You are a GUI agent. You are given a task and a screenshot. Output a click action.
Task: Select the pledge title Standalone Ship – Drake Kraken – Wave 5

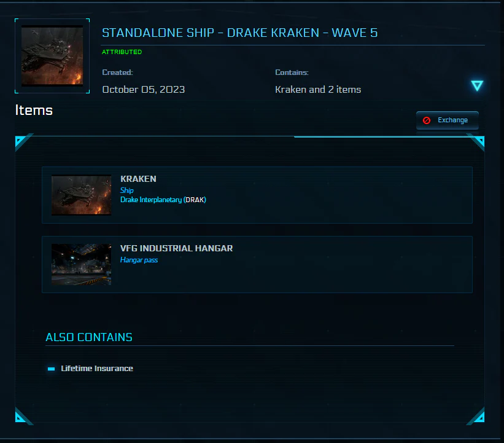point(239,33)
